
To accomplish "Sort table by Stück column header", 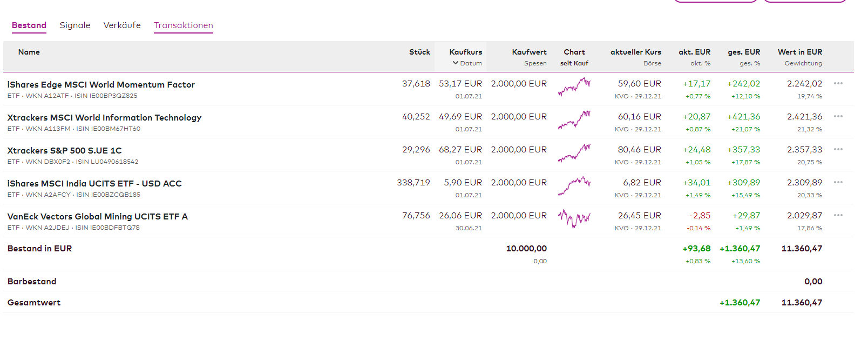I will coord(419,52).
